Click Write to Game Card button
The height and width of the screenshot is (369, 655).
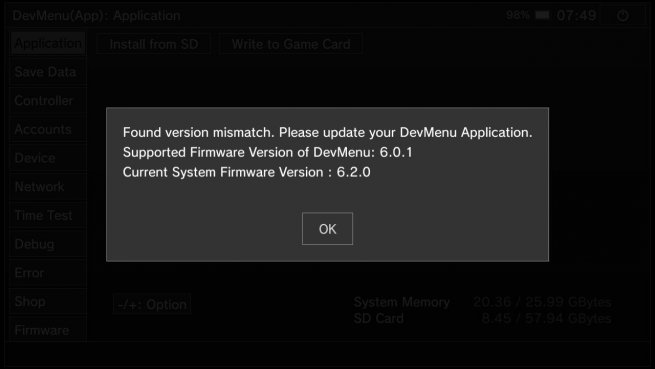[x=291, y=44]
